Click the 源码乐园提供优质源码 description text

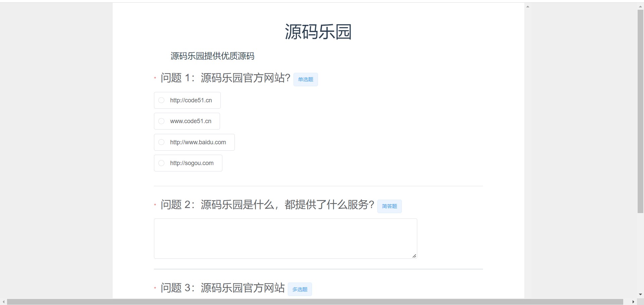coord(212,56)
